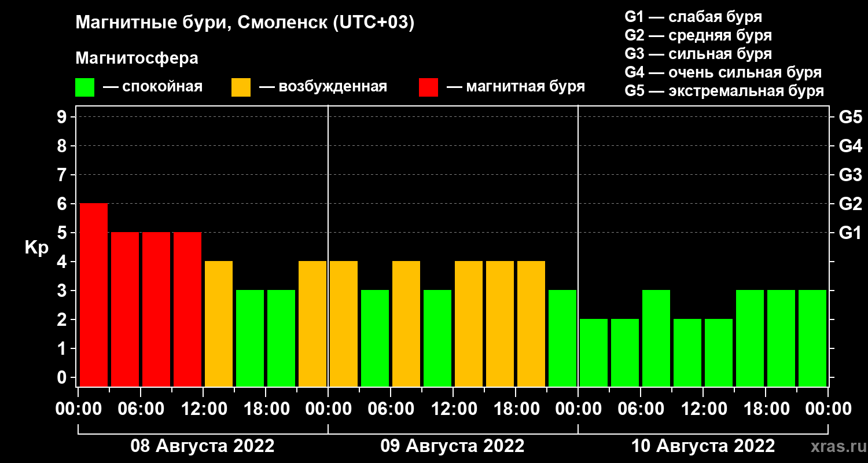Click the '— возбужденная' legend label
The width and height of the screenshot is (868, 463).
click(x=323, y=87)
